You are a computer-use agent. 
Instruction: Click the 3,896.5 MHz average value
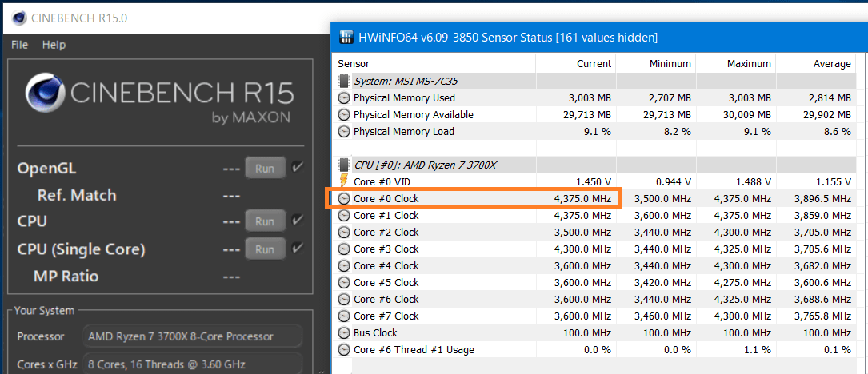point(822,199)
